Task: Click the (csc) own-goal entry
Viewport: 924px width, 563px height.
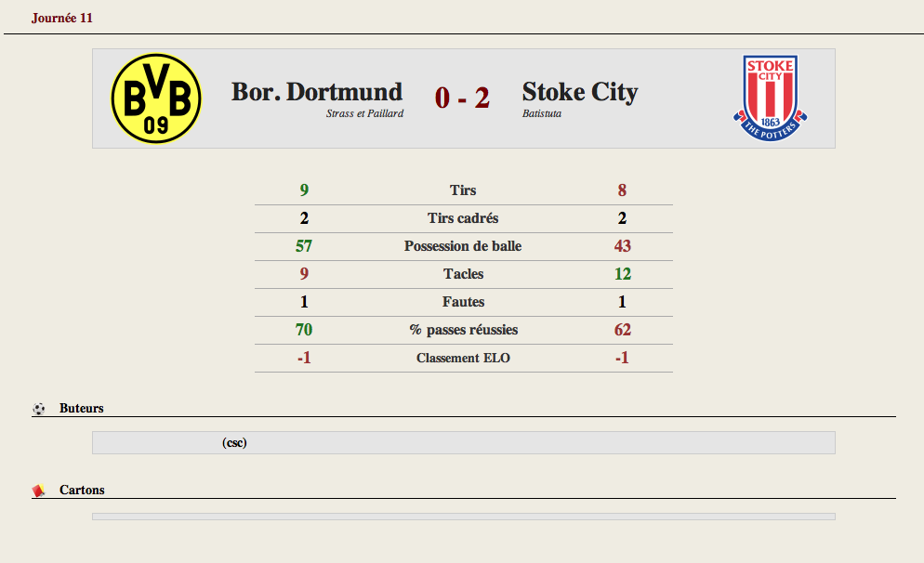Action: (x=234, y=443)
